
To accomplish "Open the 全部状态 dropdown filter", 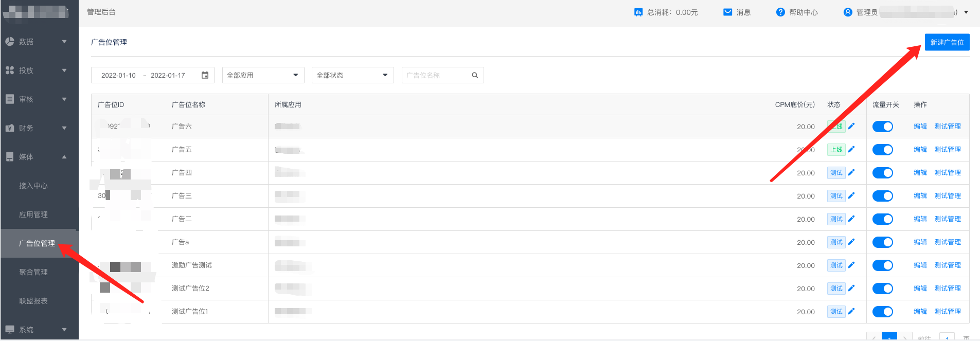I will click(x=352, y=75).
